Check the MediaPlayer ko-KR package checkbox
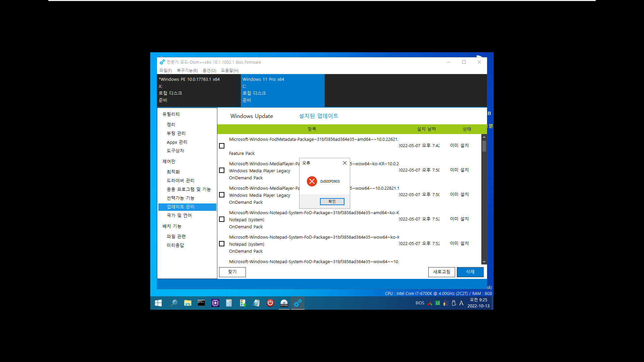The width and height of the screenshot is (644, 362). pyautogui.click(x=222, y=170)
